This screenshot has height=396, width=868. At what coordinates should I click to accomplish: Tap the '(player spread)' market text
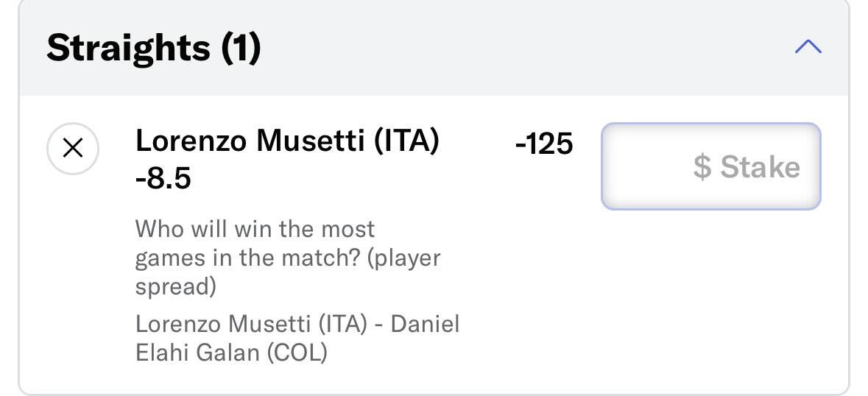click(x=288, y=272)
